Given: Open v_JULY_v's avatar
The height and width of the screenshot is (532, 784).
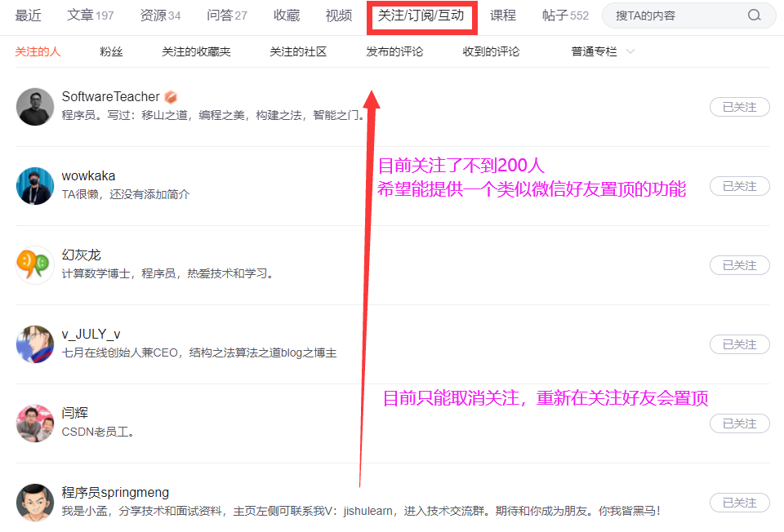Looking at the screenshot, I should (35, 344).
